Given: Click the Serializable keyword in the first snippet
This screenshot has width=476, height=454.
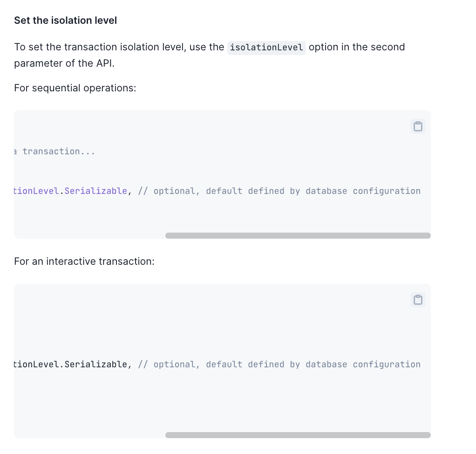Looking at the screenshot, I should tap(96, 191).
